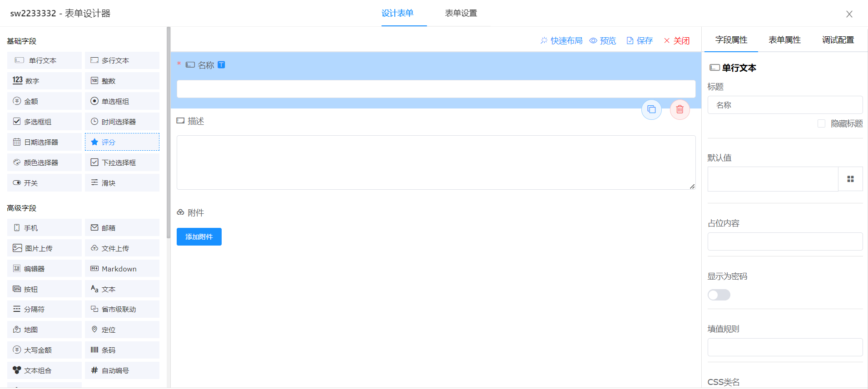The image size is (868, 389).
Task: Toggle the 显示为密码 switch
Action: pos(719,295)
